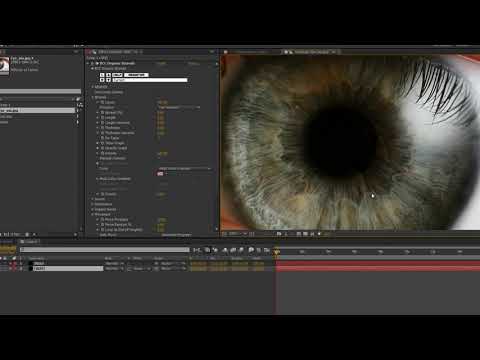Collapse the Strands parameter group
480x360 pixels.
[x=93, y=97]
